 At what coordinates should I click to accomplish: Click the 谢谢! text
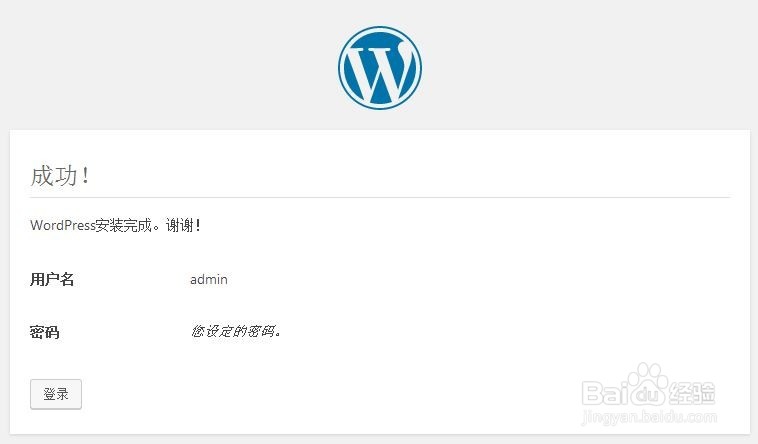coord(183,225)
